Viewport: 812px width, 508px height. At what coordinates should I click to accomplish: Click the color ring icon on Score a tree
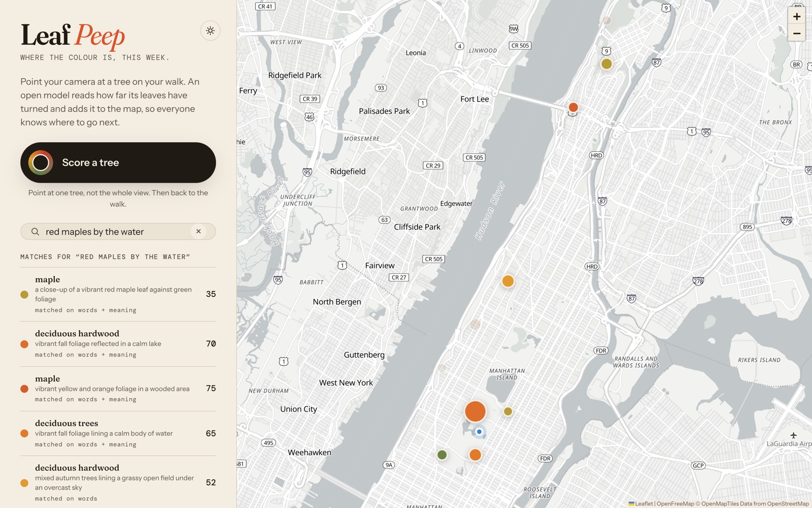click(x=41, y=163)
